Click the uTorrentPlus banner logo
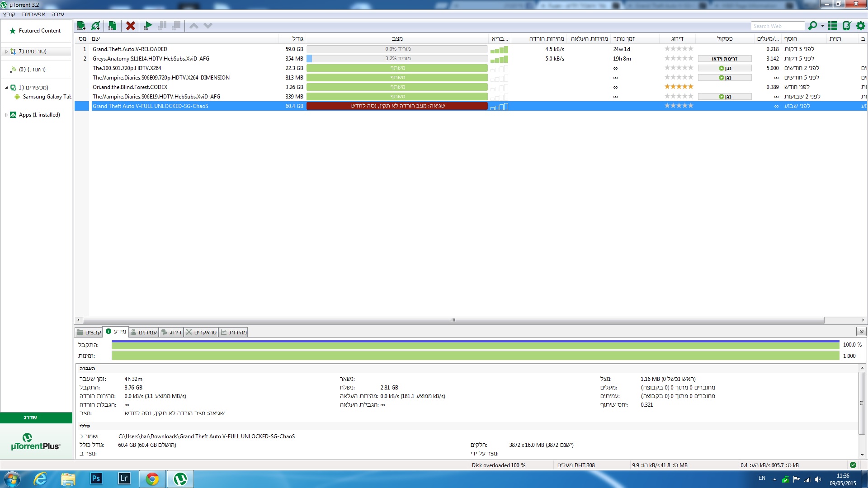Viewport: 868px width, 488px height. [x=35, y=442]
